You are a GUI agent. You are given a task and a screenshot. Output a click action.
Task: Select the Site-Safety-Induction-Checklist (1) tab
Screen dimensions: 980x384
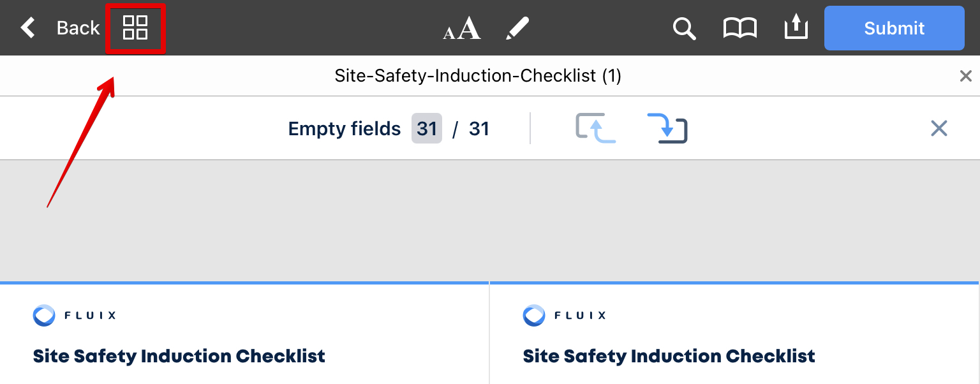pyautogui.click(x=477, y=77)
